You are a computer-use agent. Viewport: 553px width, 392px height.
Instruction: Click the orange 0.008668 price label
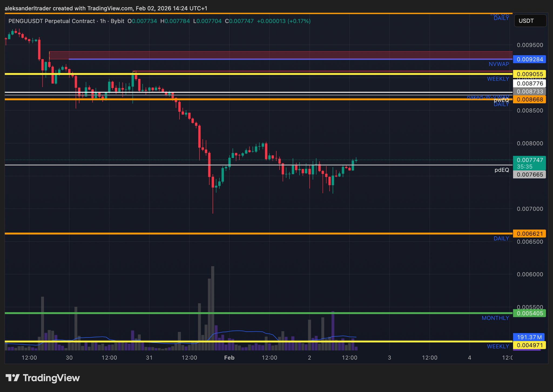click(x=529, y=99)
